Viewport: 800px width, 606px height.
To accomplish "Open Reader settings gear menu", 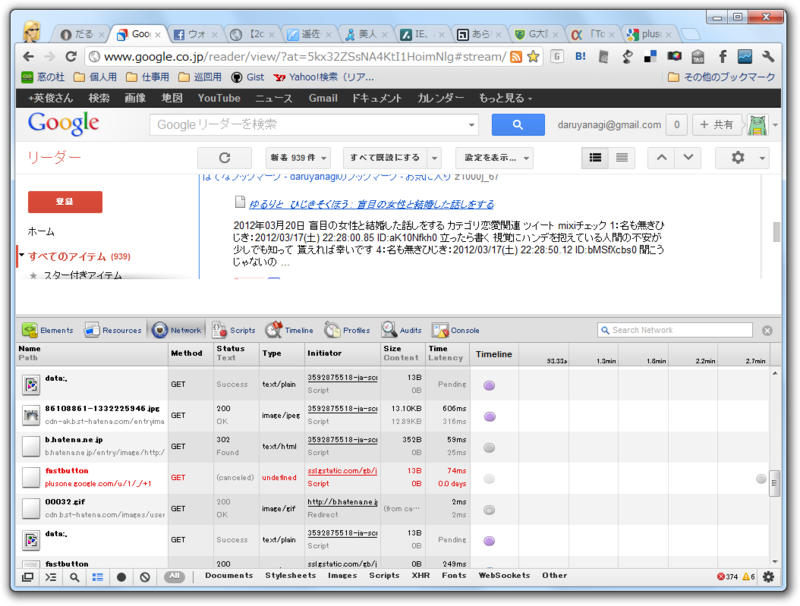I will [x=743, y=158].
